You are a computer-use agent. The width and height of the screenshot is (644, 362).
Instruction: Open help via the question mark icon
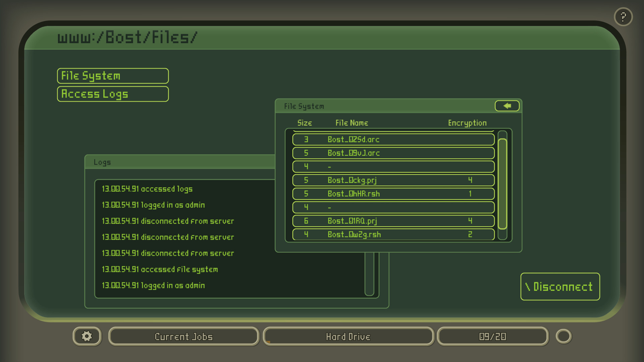623,16
